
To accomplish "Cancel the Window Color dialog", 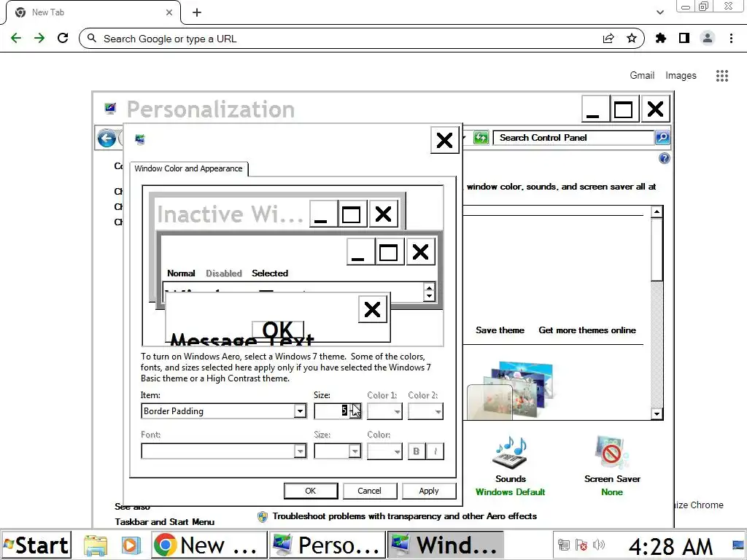I will (x=370, y=491).
